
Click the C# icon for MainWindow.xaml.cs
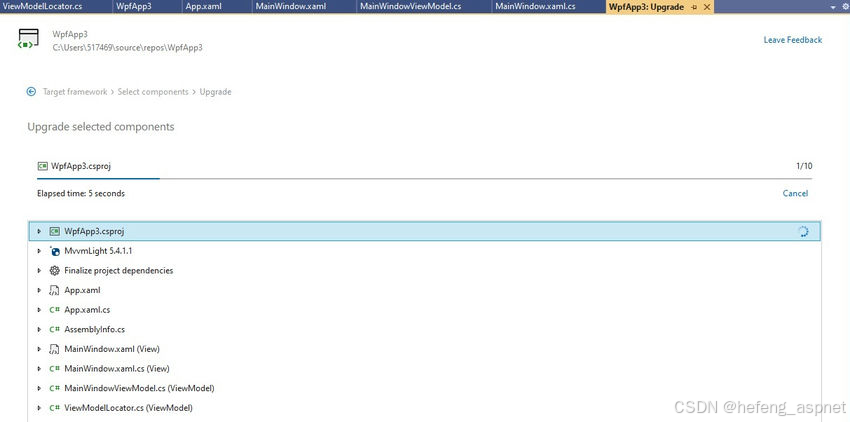(x=54, y=369)
